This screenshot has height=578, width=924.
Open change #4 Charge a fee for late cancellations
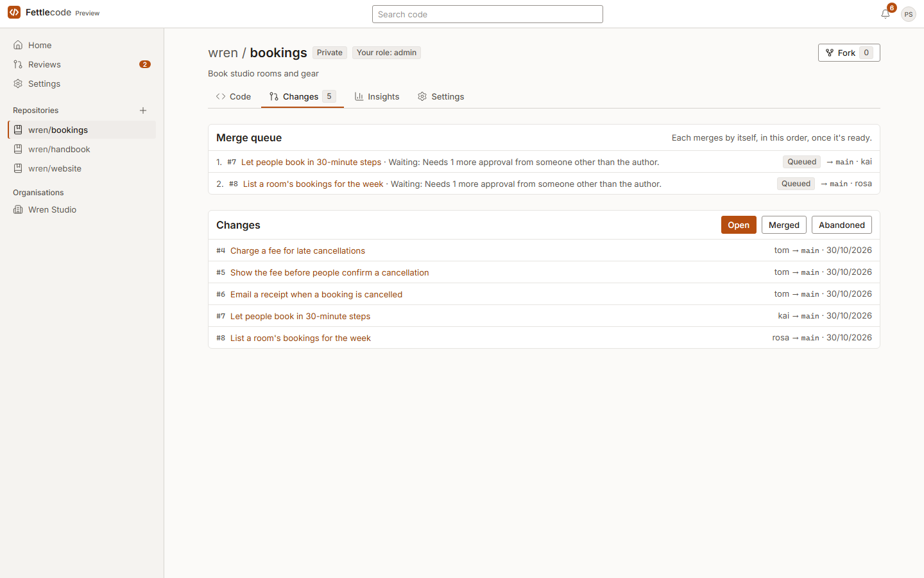click(x=298, y=250)
